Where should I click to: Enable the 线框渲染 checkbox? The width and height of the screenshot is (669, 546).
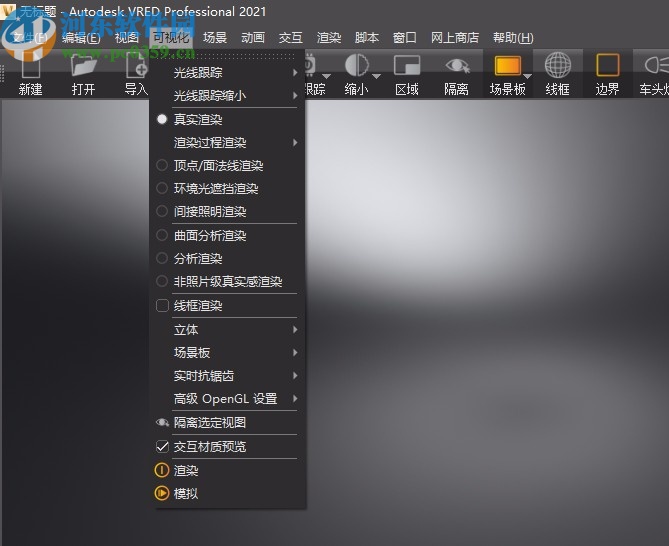tap(162, 305)
